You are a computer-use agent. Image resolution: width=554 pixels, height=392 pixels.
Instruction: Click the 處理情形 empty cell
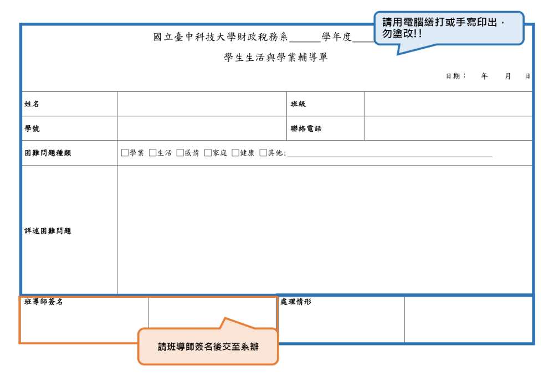469,319
